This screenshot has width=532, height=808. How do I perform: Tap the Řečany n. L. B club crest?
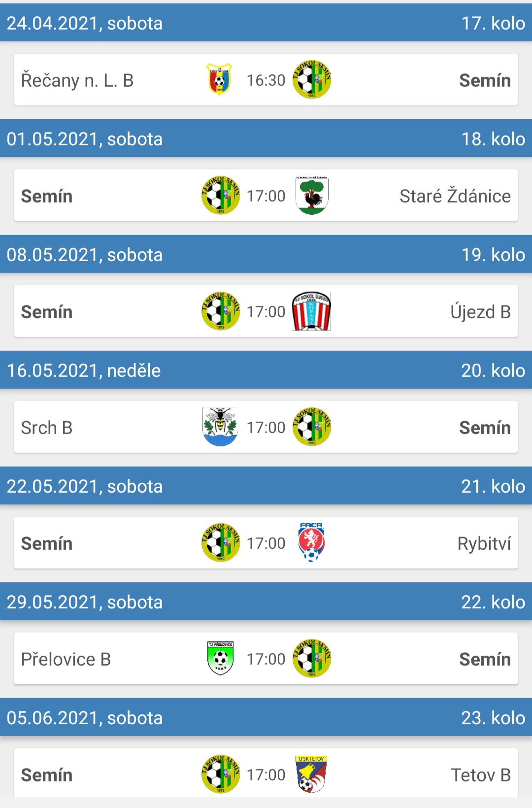tap(220, 79)
